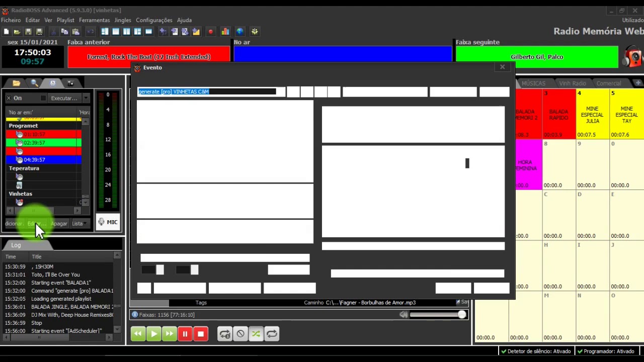Open the file browser folder tab
The image size is (644, 362).
[x=16, y=83]
